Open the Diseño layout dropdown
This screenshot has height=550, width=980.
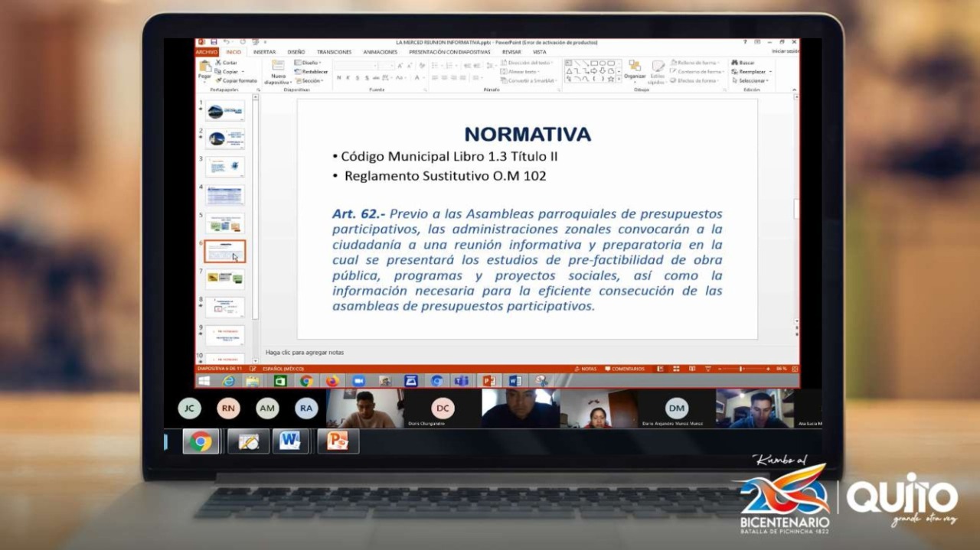tap(309, 63)
